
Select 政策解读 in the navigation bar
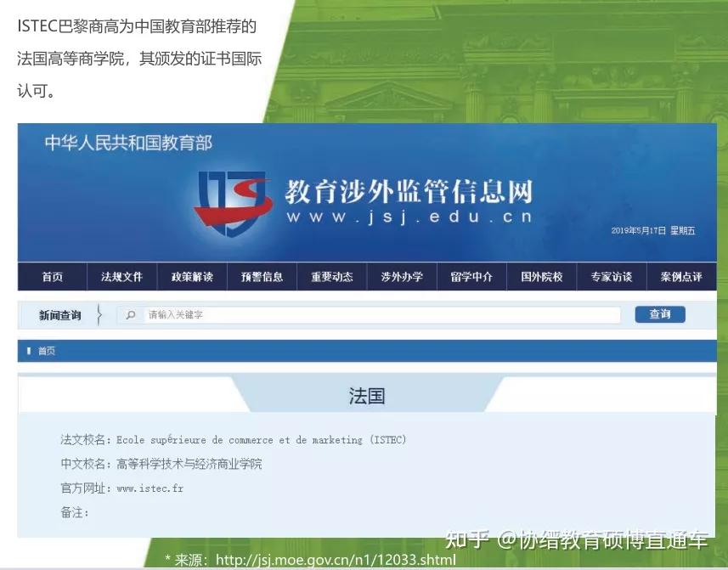(192, 276)
